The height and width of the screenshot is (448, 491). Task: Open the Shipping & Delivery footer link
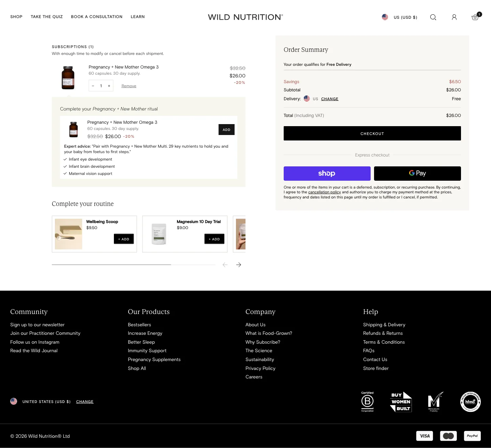[x=384, y=325]
